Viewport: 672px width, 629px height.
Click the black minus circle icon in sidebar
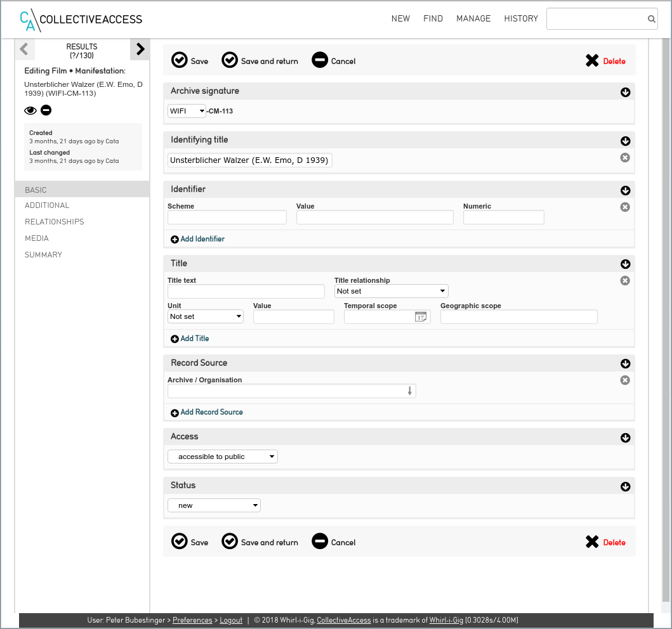[46, 110]
